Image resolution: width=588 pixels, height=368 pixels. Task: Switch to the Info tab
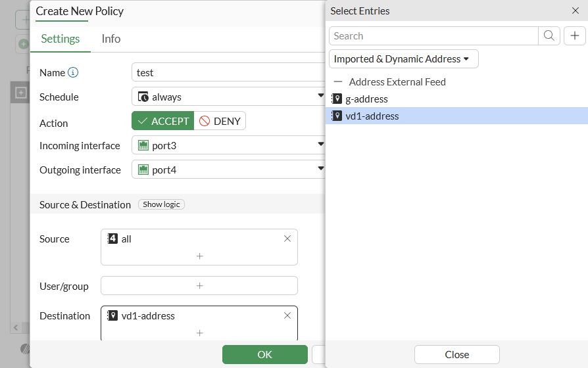pos(110,39)
